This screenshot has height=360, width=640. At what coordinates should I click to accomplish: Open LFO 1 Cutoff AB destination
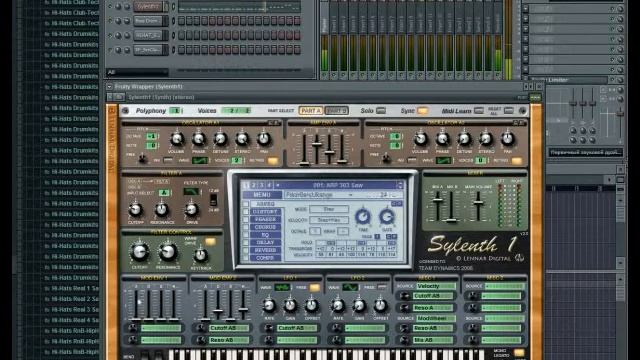point(297,328)
